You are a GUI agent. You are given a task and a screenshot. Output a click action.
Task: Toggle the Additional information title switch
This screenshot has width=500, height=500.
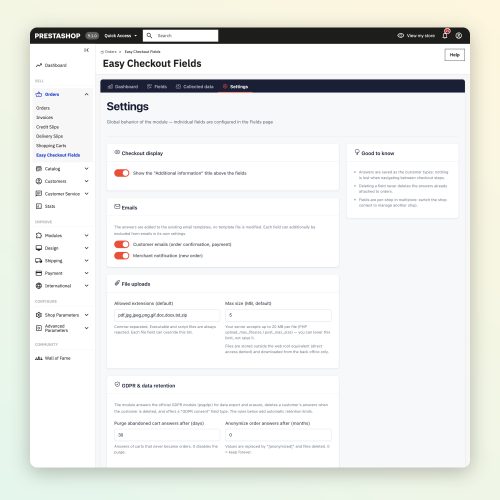click(x=122, y=173)
